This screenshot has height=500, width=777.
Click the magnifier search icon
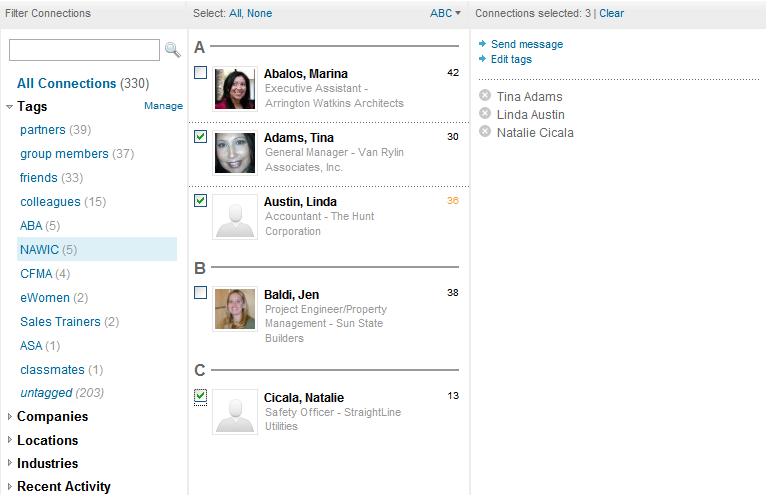point(172,50)
